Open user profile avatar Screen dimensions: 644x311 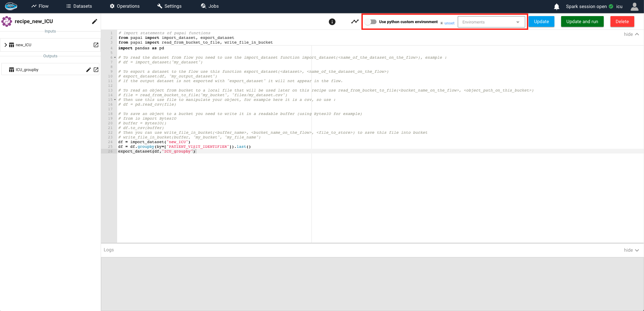click(x=634, y=6)
